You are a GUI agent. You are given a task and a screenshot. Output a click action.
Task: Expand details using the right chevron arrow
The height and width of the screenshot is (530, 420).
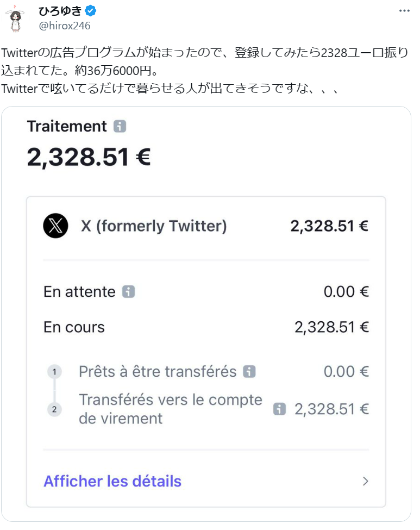tap(366, 481)
